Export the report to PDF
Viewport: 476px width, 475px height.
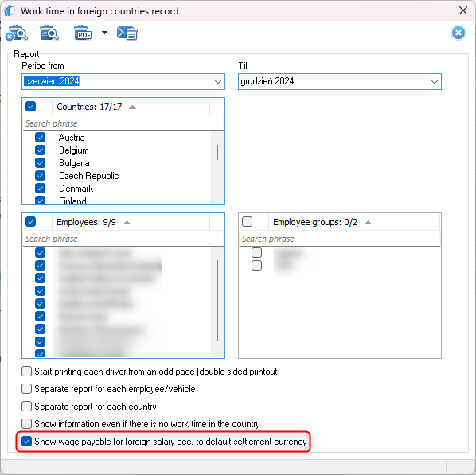(x=83, y=33)
